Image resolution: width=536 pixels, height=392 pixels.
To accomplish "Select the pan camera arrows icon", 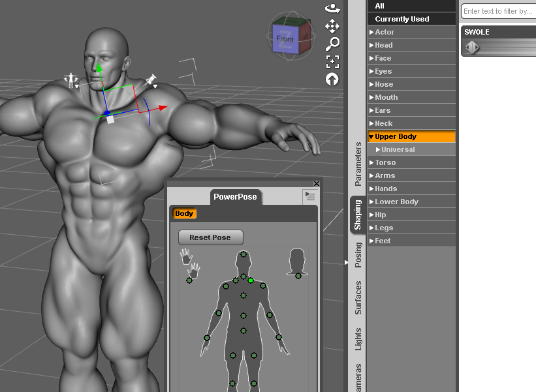I will 332,26.
